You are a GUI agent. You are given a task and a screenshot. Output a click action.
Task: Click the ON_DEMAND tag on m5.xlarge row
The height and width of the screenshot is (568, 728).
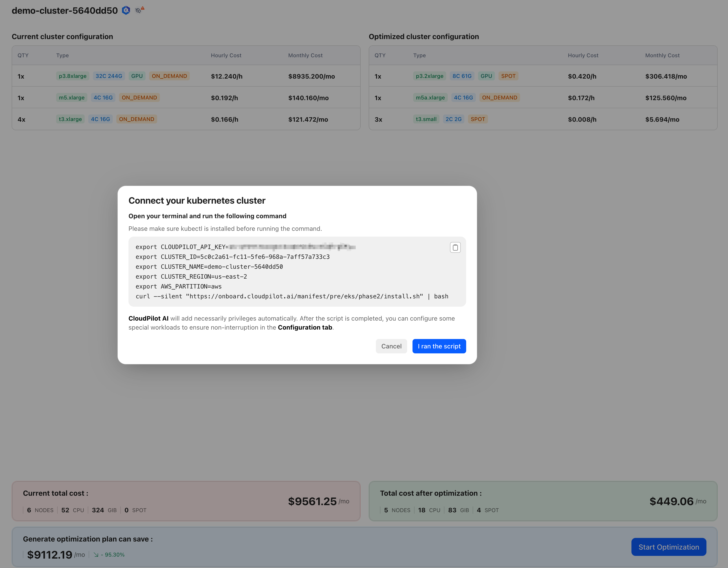139,98
